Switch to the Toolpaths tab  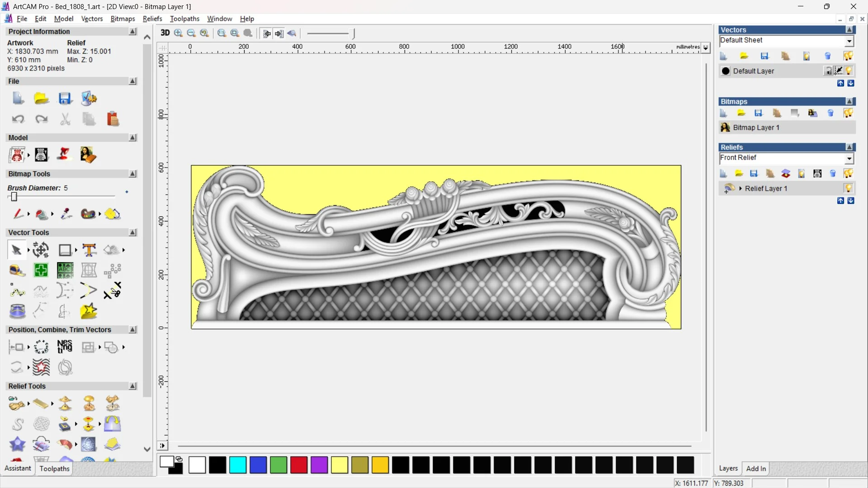[54, 469]
